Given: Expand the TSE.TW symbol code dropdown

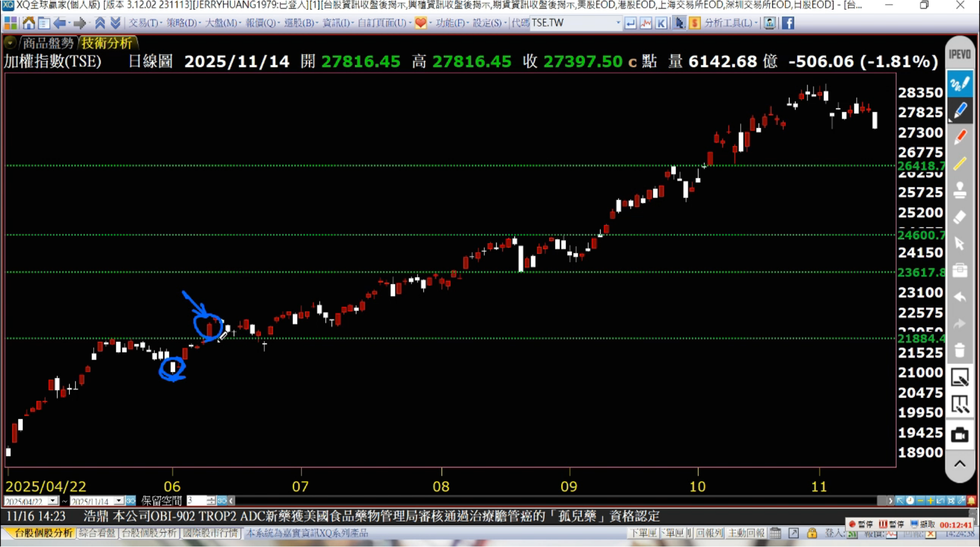Looking at the screenshot, I should coord(618,23).
